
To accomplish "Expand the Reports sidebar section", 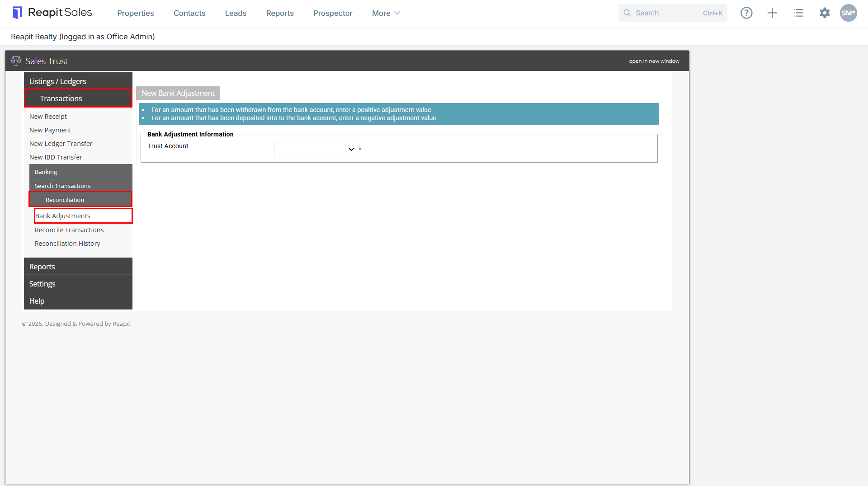I will [x=78, y=266].
